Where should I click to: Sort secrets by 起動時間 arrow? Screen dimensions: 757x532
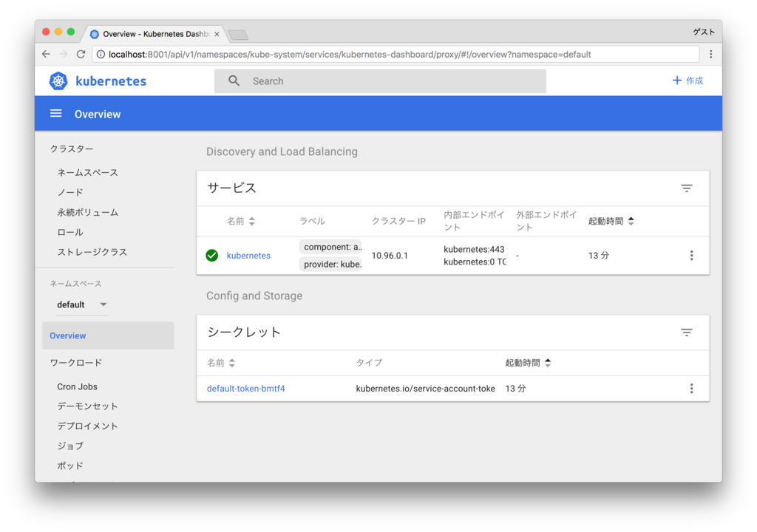point(548,363)
